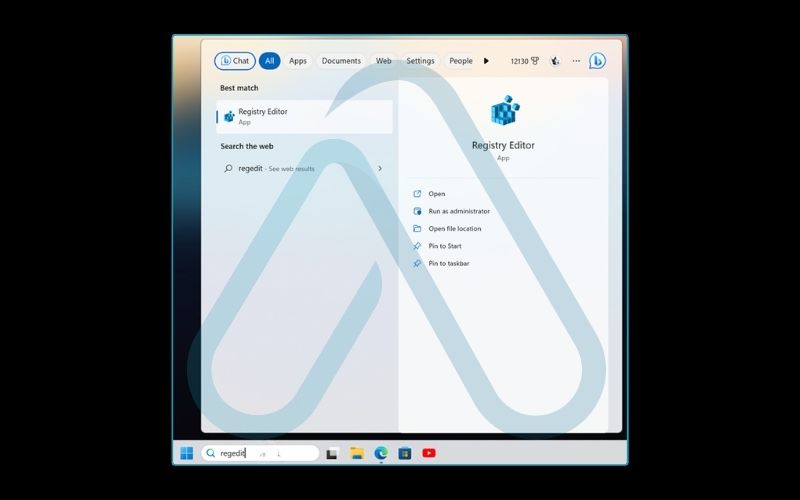Switch to the Apps filter tab
Screen dimensions: 800x500
click(298, 61)
